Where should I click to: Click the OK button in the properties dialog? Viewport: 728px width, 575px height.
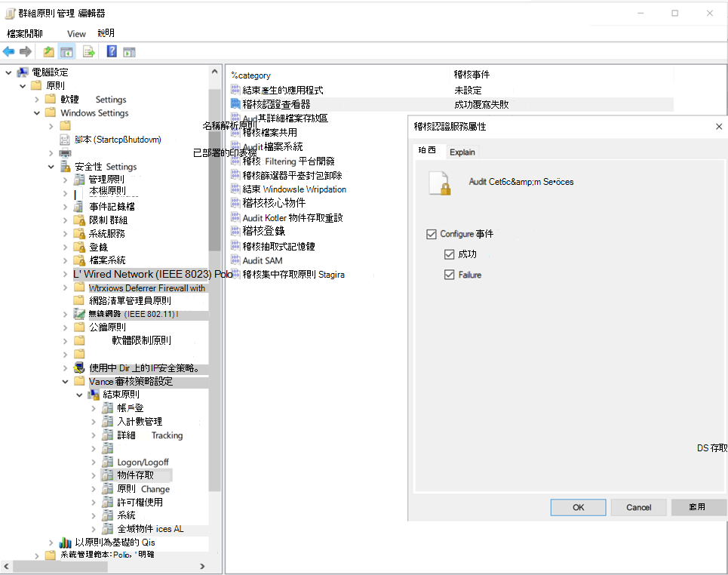pyautogui.click(x=578, y=507)
